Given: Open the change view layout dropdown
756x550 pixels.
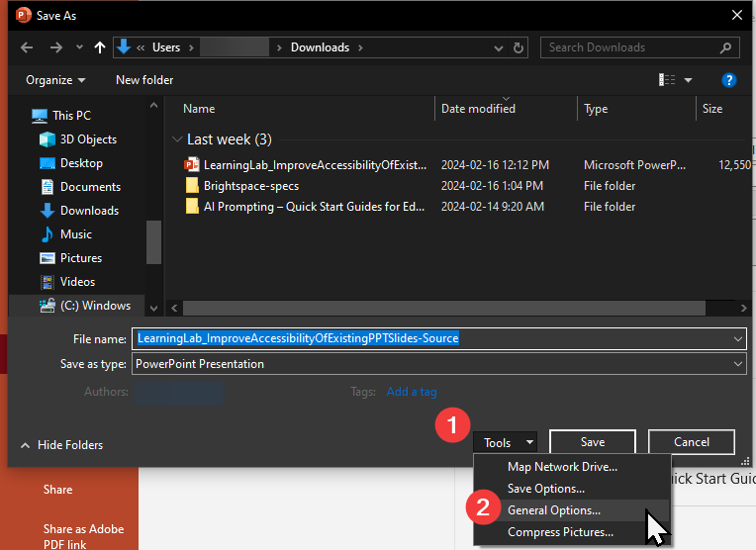Looking at the screenshot, I should coord(689,80).
